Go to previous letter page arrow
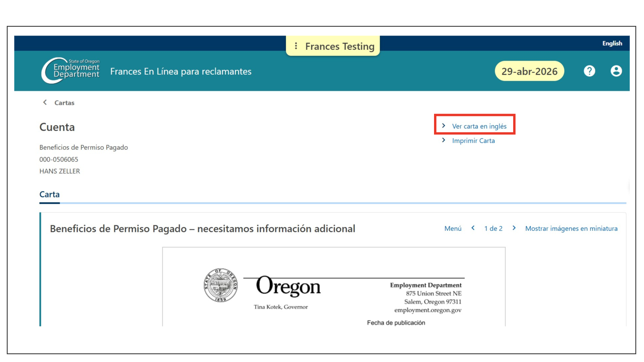This screenshot has width=644, height=362. click(x=473, y=228)
